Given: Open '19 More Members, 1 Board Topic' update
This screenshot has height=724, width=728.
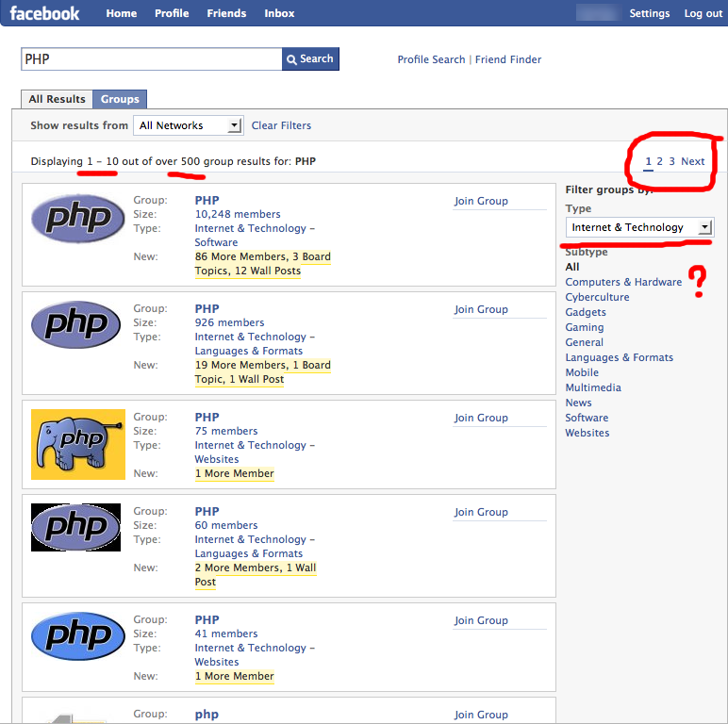Looking at the screenshot, I should (263, 372).
